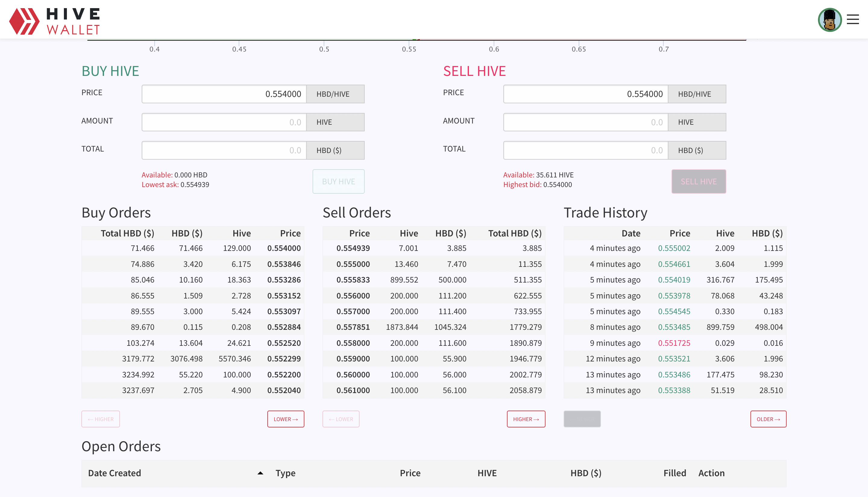Viewport: 868px width, 497px height.
Task: Select buy order at price 0.553152
Action: pos(193,295)
